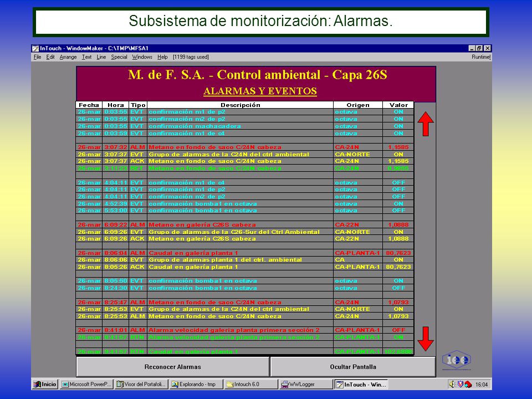Click the Tipo column header
532x399 pixels.
138,105
